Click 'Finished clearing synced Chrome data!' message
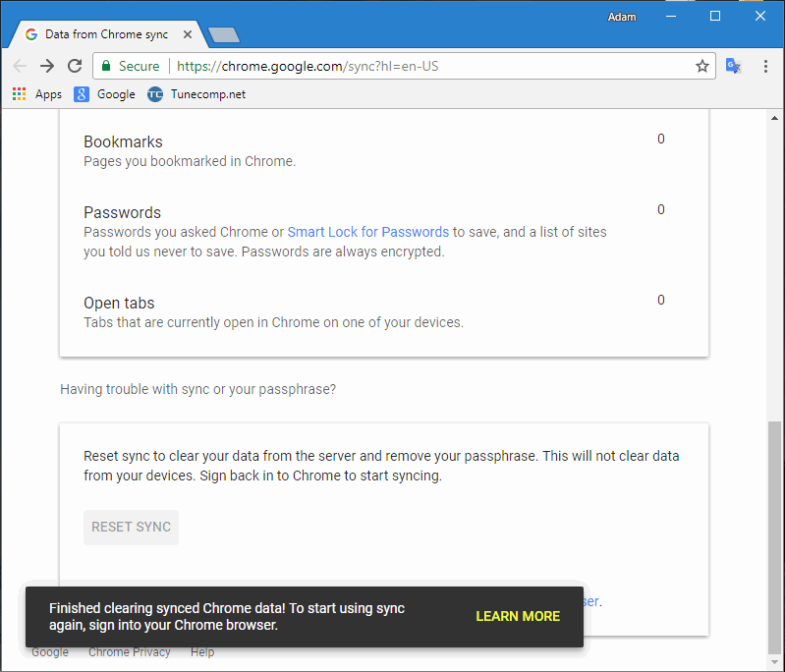The width and height of the screenshot is (785, 672). (167, 608)
